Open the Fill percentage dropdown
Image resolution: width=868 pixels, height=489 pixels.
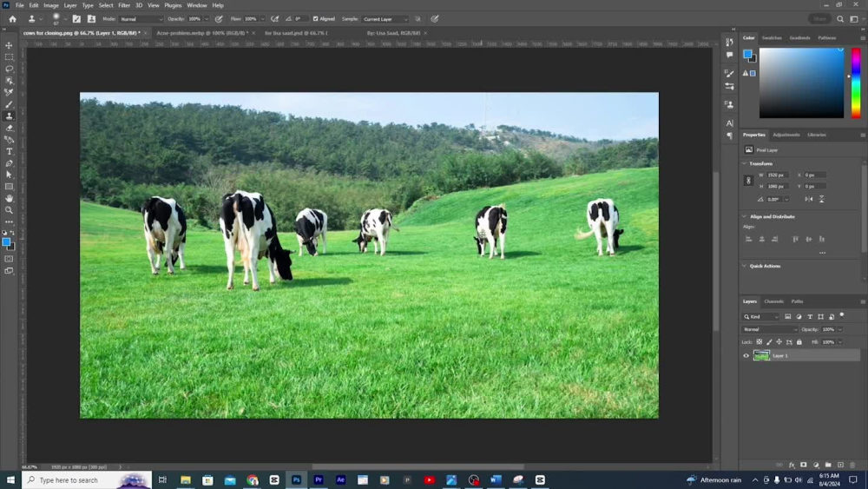pos(839,342)
